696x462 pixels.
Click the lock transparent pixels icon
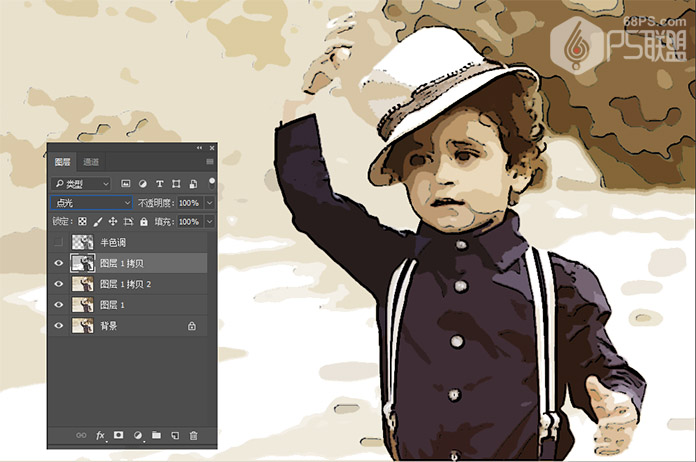coord(83,221)
